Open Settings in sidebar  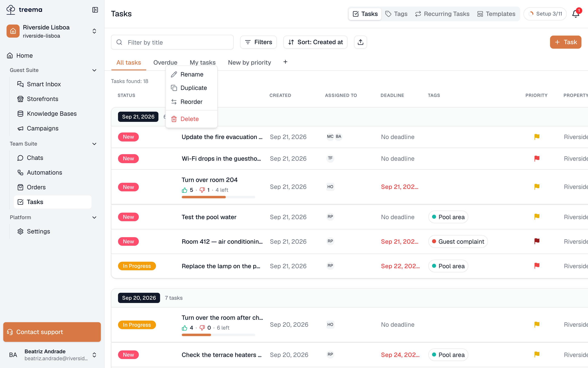53,231
